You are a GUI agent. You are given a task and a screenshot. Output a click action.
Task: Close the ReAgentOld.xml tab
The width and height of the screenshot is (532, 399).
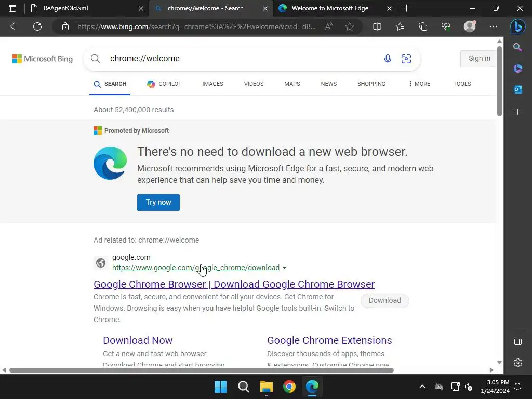pos(141,8)
